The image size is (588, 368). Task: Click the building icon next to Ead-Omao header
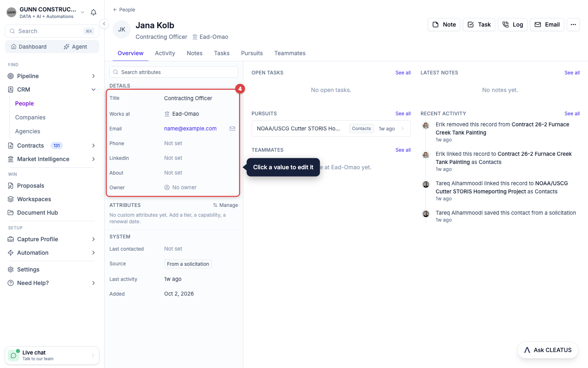click(195, 37)
